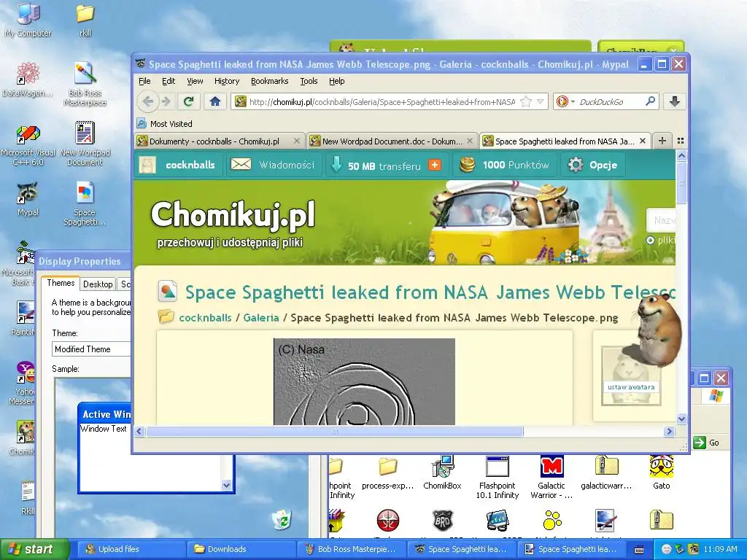Open the Tools menu

(309, 81)
